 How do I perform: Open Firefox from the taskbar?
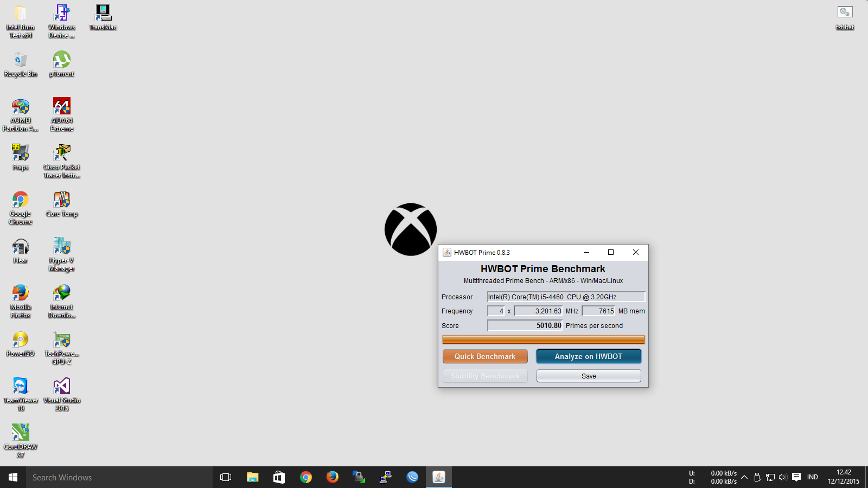click(333, 477)
